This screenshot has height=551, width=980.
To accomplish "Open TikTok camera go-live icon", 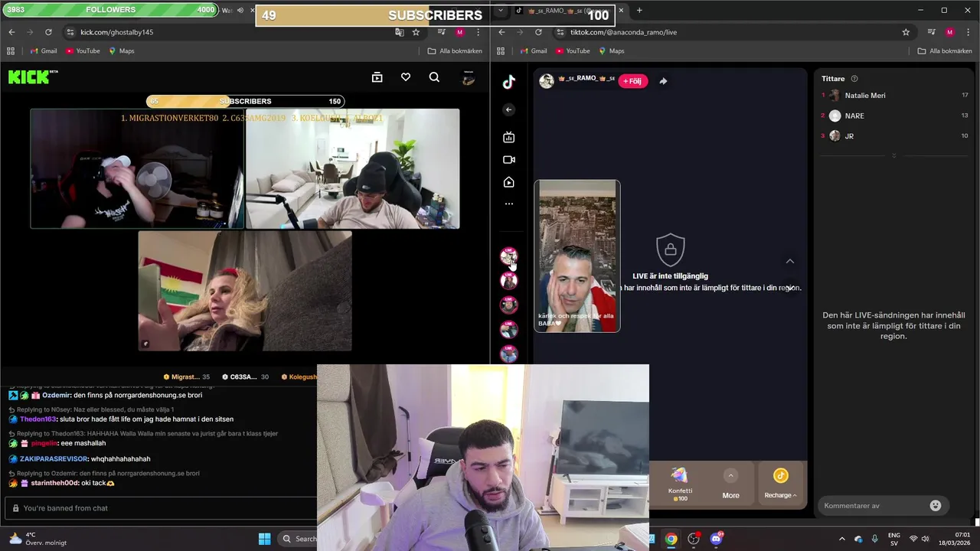I will [509, 160].
